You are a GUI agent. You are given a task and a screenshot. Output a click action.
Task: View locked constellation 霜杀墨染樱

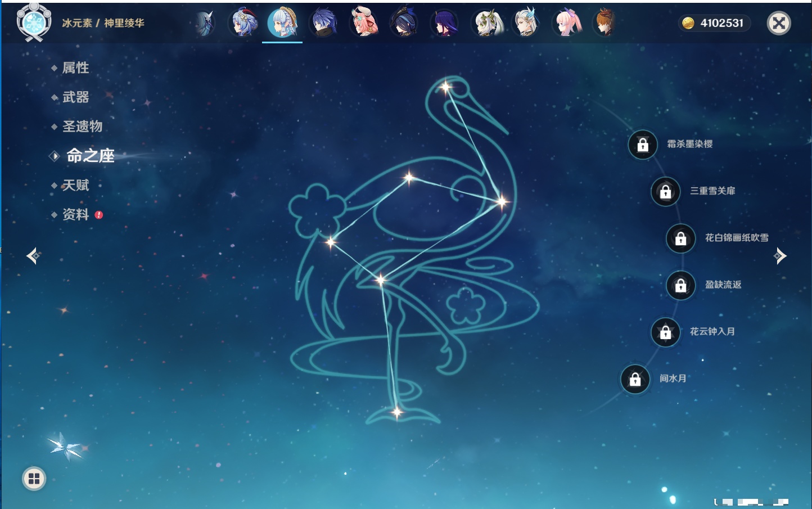pyautogui.click(x=643, y=145)
